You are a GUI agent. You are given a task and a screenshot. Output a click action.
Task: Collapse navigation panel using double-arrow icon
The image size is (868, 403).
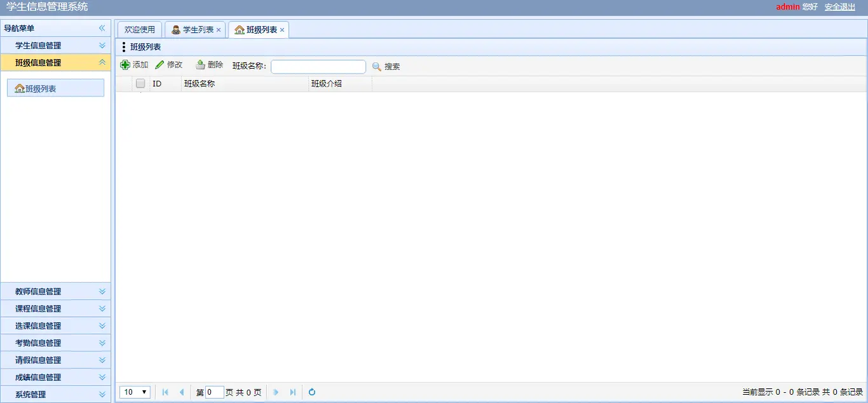click(x=101, y=27)
